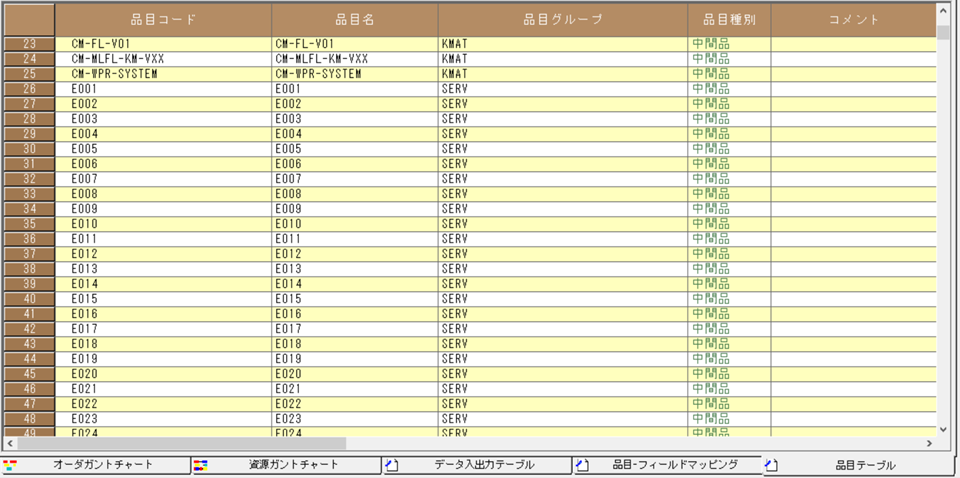The width and height of the screenshot is (960, 478).
Task: Select row header 30
Action: click(29, 149)
